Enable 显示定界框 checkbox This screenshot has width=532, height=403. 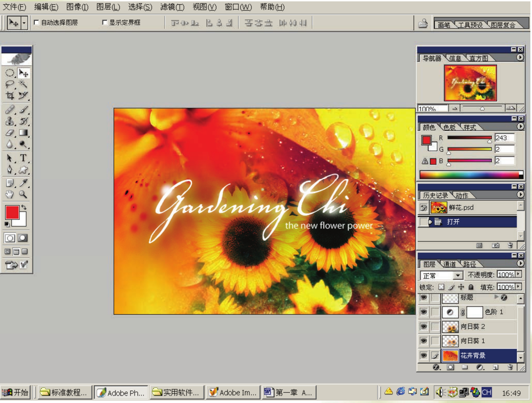point(105,22)
